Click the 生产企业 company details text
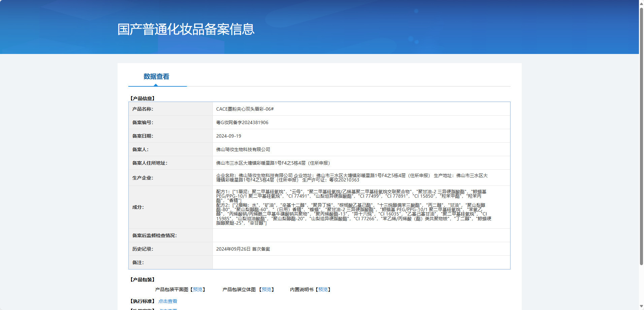This screenshot has width=644, height=310. [352, 178]
